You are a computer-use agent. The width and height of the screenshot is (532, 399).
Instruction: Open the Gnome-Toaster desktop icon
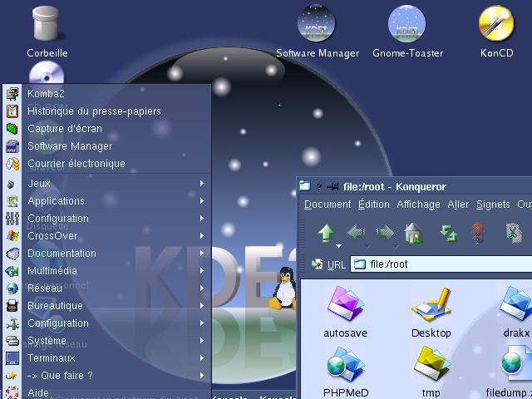click(x=406, y=23)
